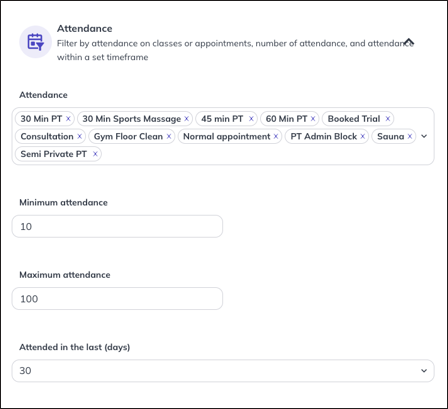This screenshot has width=448, height=409.
Task: Remove the 45 min PT tag
Action: 251,119
